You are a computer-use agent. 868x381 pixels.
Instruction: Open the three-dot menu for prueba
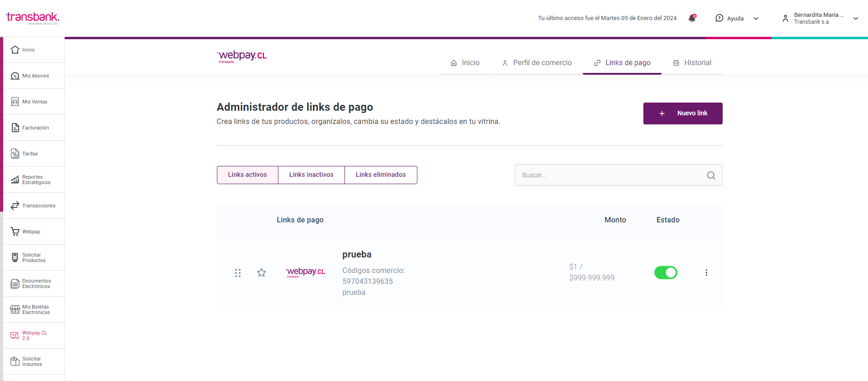707,273
